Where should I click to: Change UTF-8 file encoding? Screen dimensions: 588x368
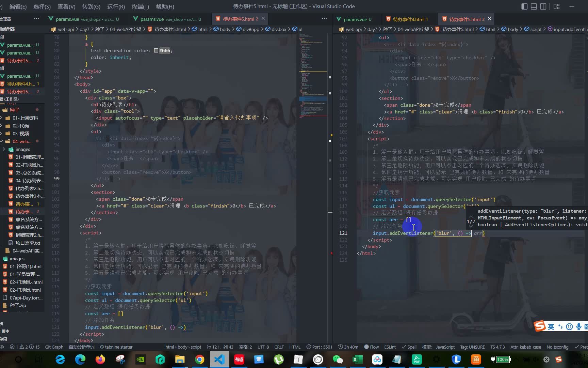tap(263, 347)
